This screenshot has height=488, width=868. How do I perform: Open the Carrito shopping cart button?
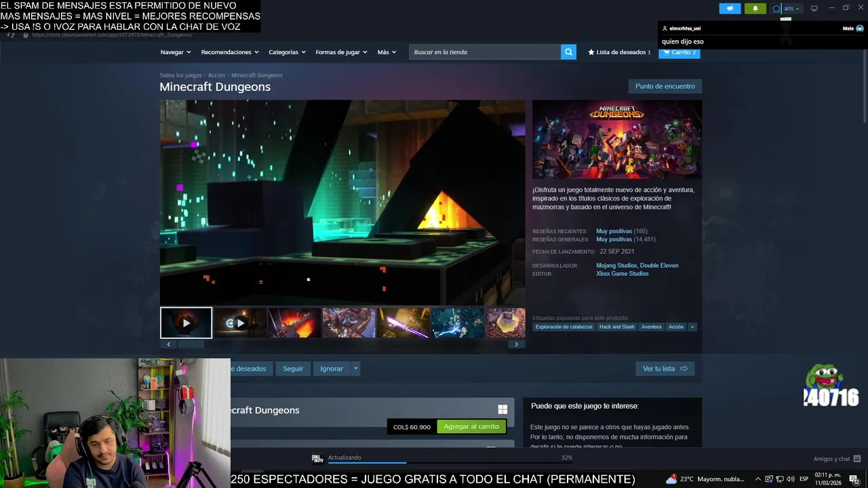679,52
